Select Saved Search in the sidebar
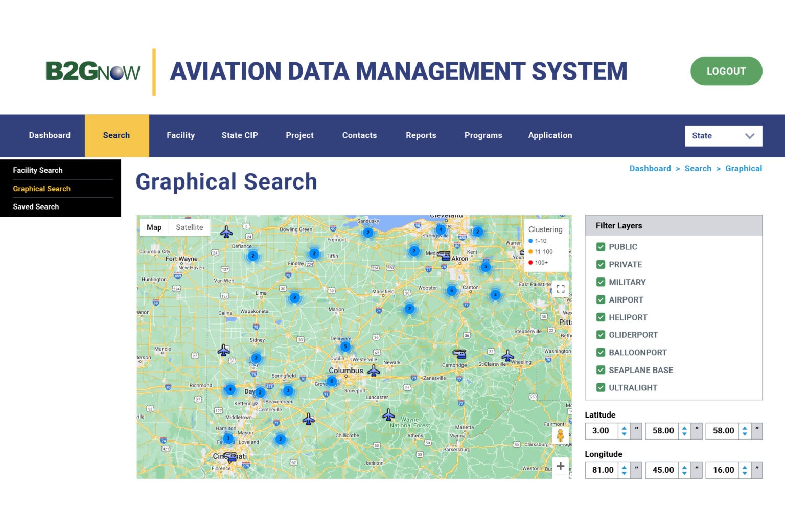Screen dimensions: 785x532 (36, 206)
